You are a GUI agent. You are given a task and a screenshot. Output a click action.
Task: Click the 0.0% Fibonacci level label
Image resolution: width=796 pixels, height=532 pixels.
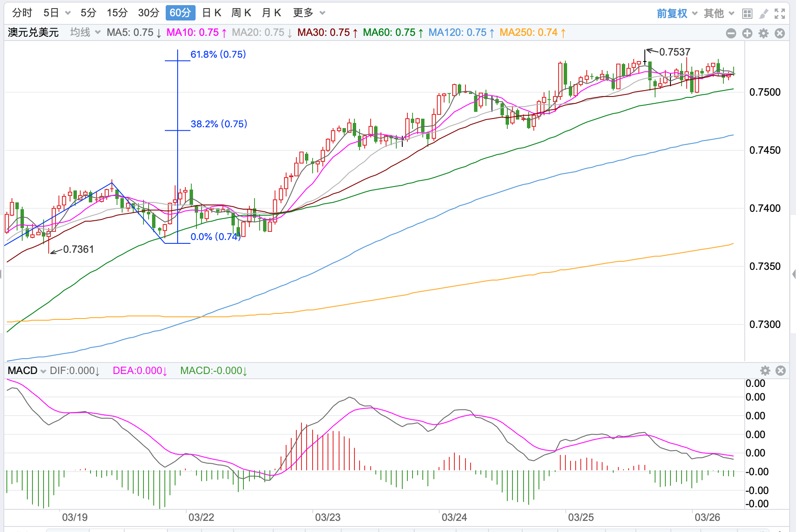[x=216, y=237]
